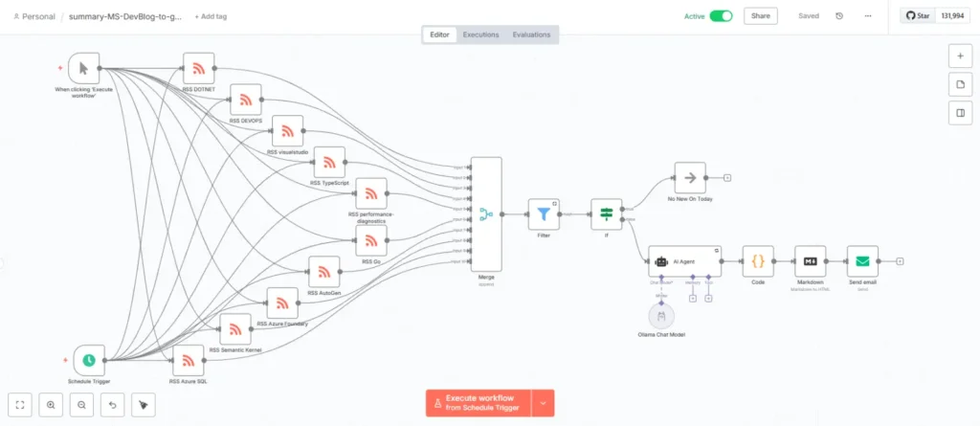The height and width of the screenshot is (426, 980).
Task: Select the RSS performance-diagnostics node
Action: coord(371,193)
